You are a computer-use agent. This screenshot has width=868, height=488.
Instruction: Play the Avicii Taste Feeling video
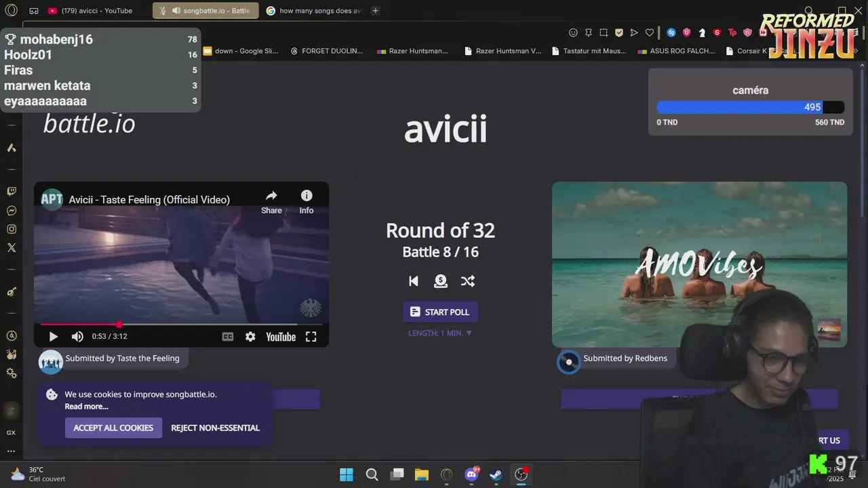click(54, 337)
